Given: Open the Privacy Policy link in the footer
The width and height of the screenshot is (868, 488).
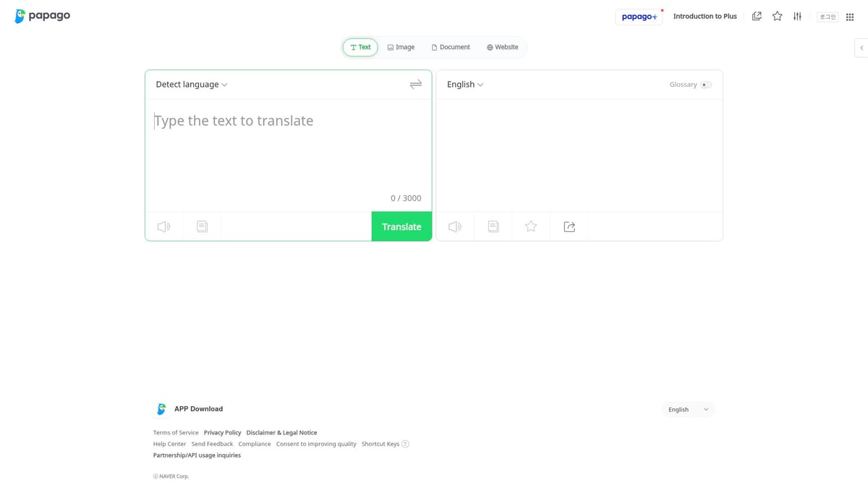Looking at the screenshot, I should tap(222, 432).
